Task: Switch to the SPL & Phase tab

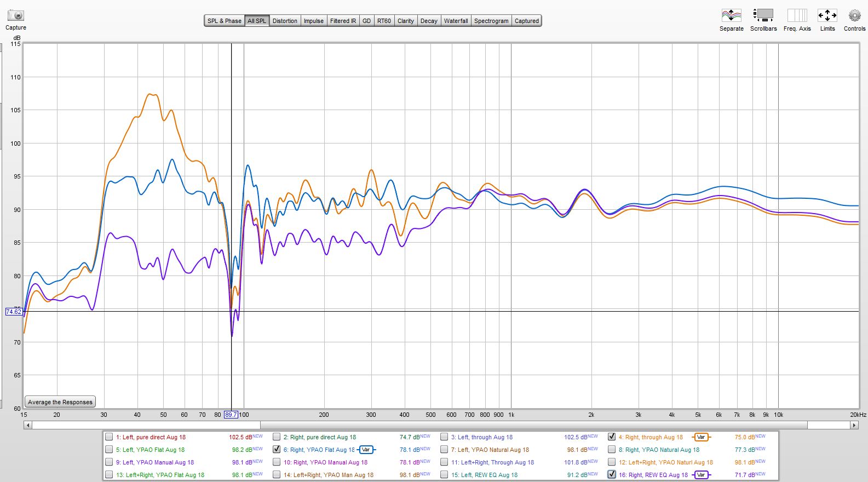Action: pos(224,21)
